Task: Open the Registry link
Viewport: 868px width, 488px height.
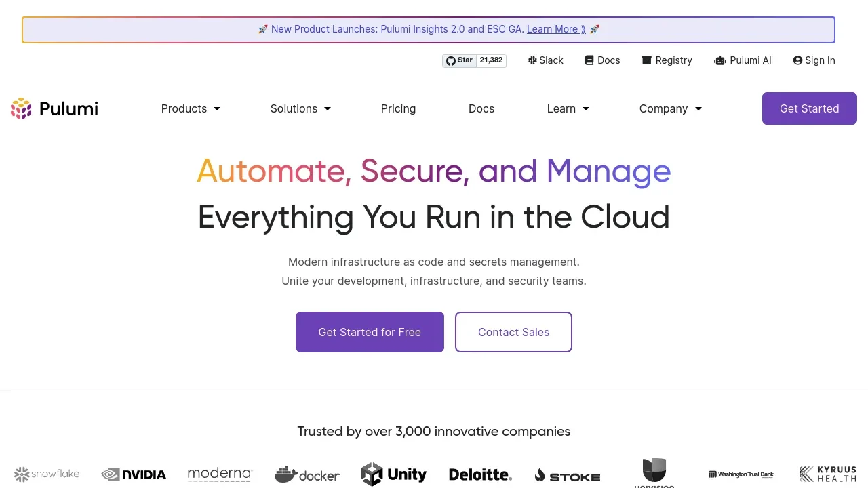Action: (x=667, y=60)
